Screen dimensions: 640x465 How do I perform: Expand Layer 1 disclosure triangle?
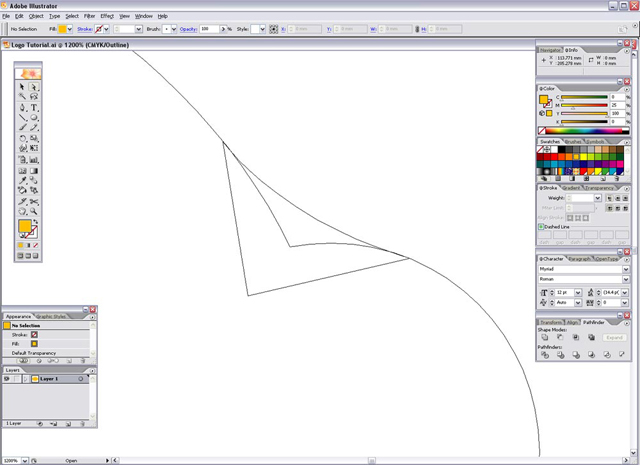pyautogui.click(x=26, y=379)
